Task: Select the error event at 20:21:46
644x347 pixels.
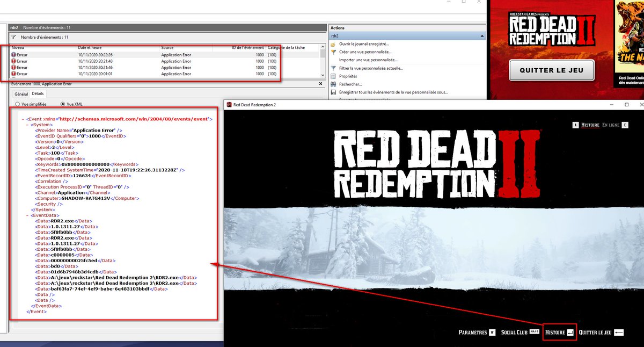Action: (165, 68)
